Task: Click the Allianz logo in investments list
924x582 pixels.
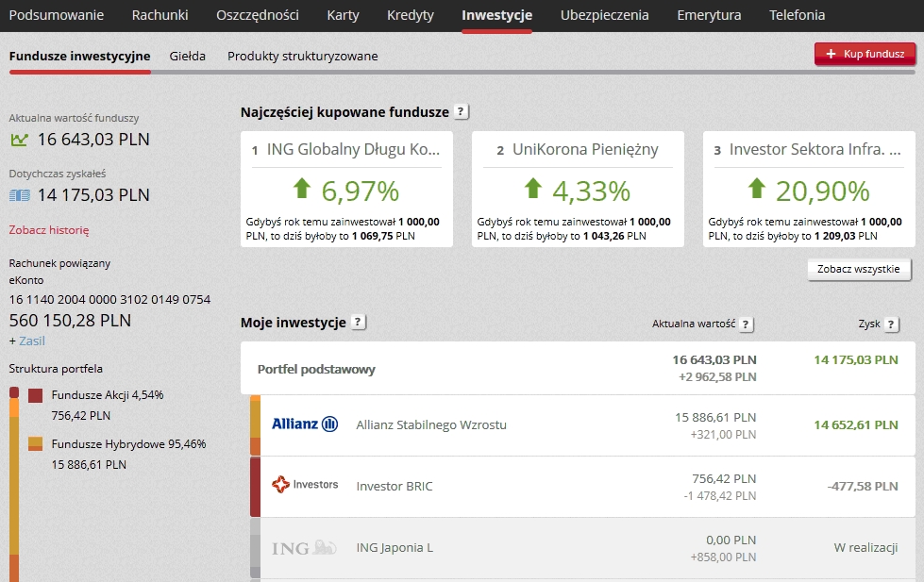Action: (305, 424)
